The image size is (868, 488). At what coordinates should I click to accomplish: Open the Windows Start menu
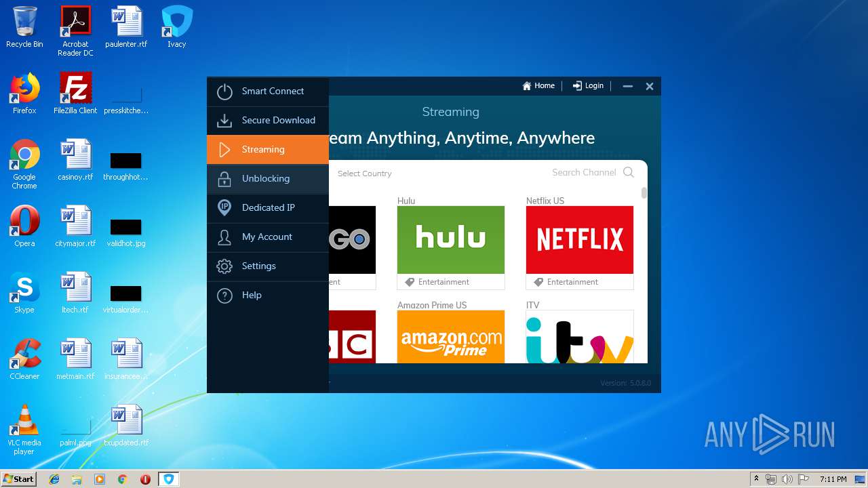pyautogui.click(x=18, y=479)
